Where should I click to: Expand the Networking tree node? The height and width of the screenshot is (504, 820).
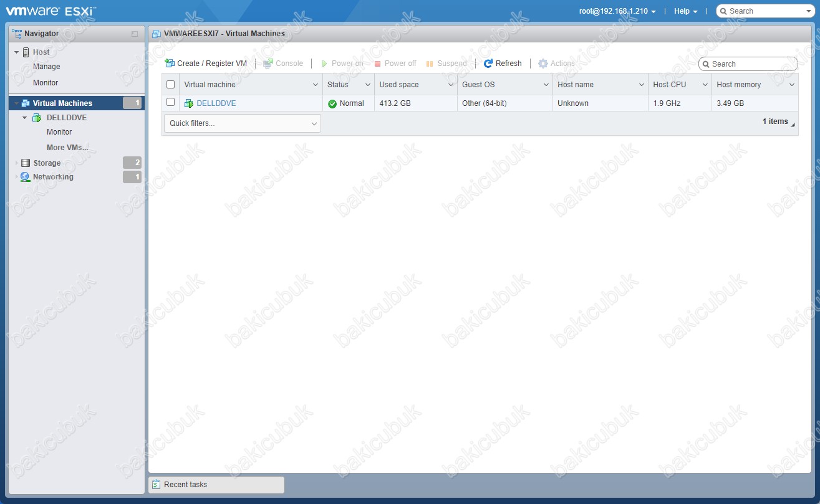(17, 177)
